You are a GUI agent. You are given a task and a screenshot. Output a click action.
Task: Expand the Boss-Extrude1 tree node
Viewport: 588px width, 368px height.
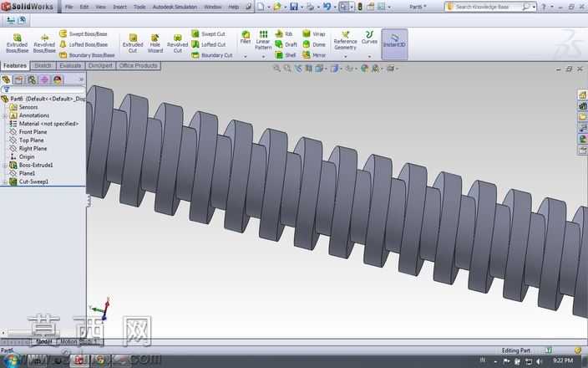click(x=5, y=166)
